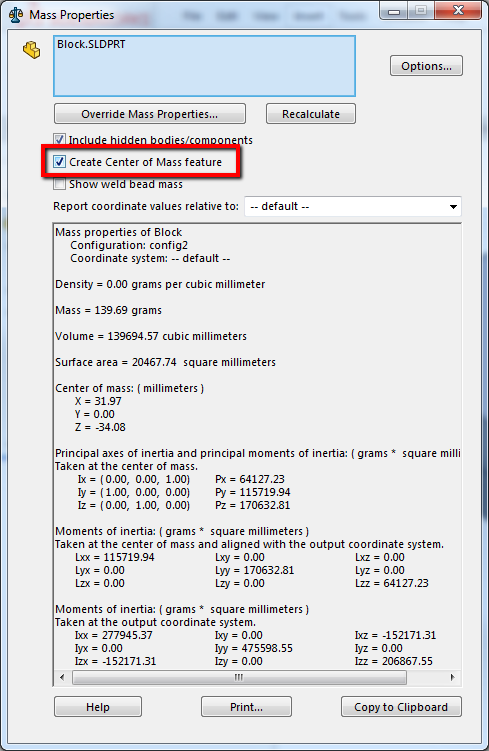Recalculate the mass properties

point(311,114)
